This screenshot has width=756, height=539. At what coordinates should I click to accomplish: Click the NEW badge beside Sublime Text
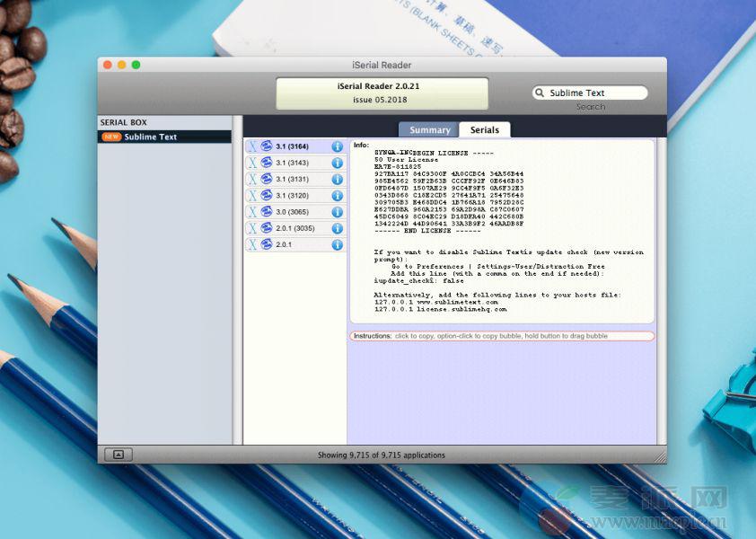click(111, 137)
